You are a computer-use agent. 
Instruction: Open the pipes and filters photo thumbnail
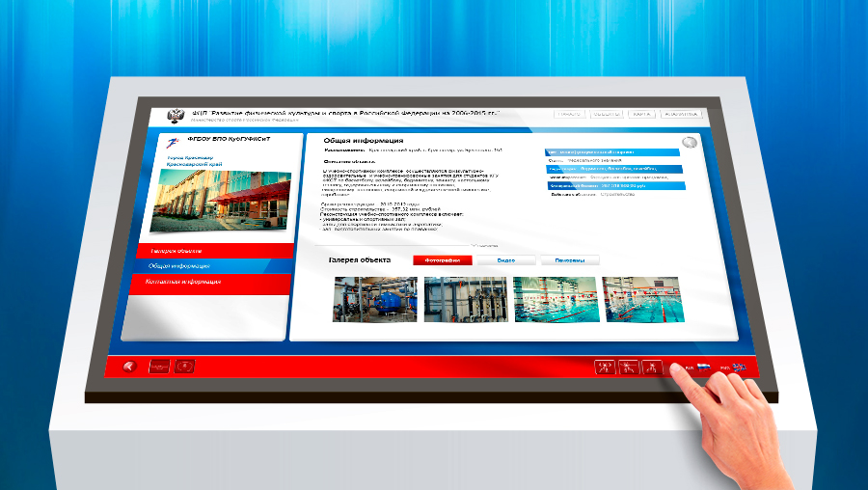click(x=466, y=300)
